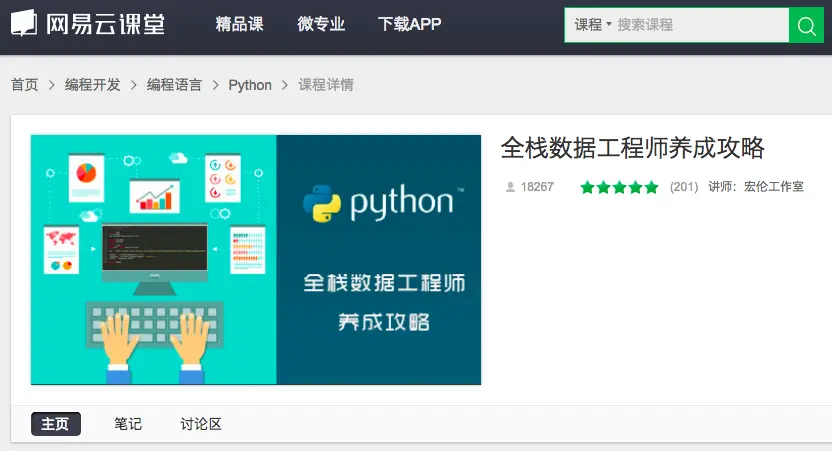Open 编程语言 breadcrumb link
This screenshot has height=451, width=832.
pos(174,85)
